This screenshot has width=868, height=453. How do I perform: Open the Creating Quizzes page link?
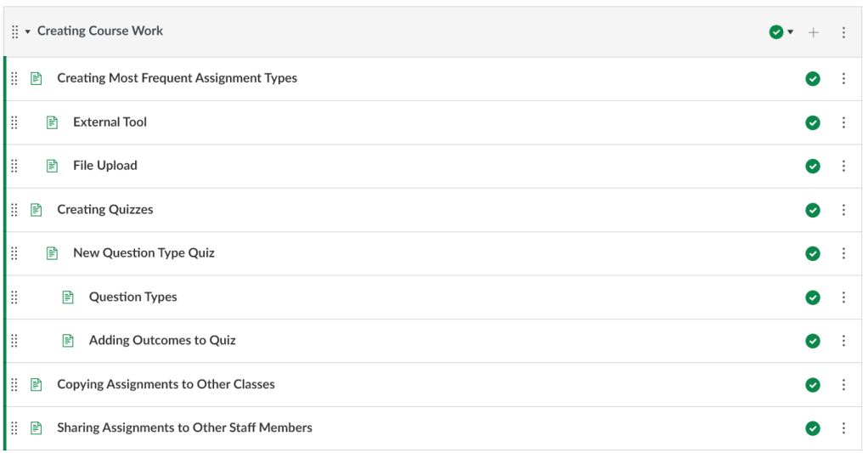pos(105,210)
